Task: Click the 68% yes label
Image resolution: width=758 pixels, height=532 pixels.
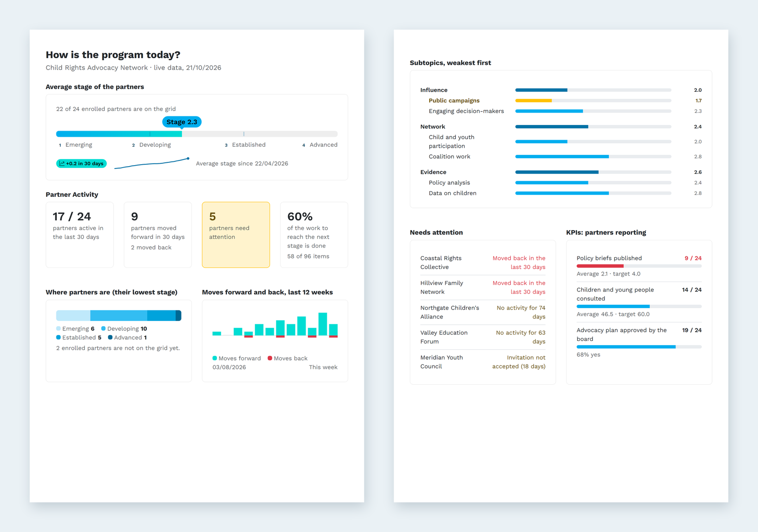Action: (x=588, y=355)
